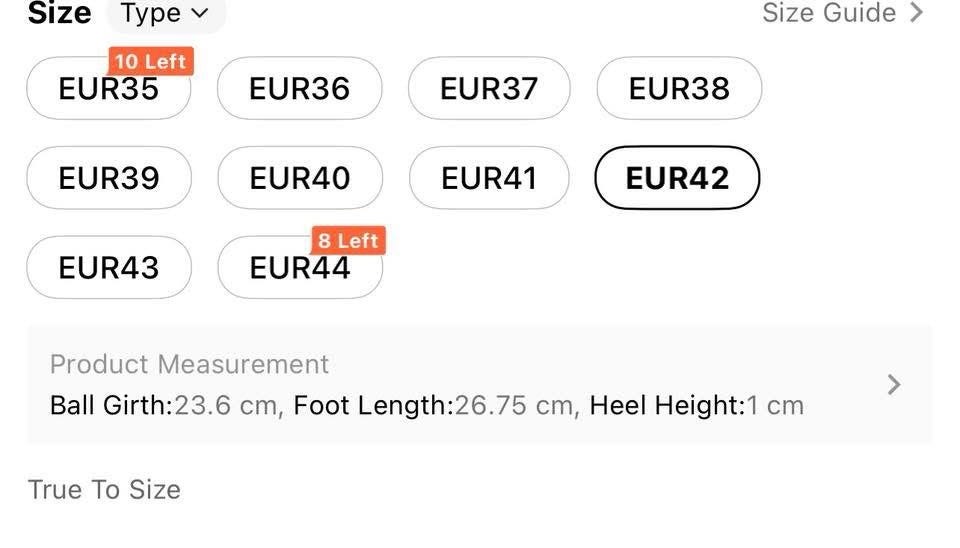Image resolution: width=960 pixels, height=548 pixels.
Task: Click the Size heading label
Action: click(x=59, y=13)
